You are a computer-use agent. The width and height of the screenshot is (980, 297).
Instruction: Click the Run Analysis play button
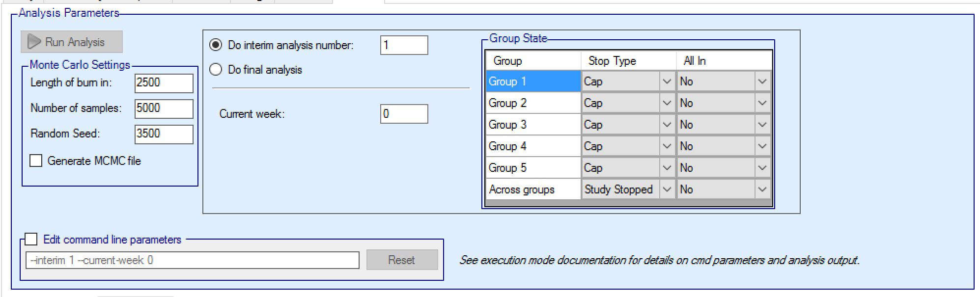click(x=72, y=42)
